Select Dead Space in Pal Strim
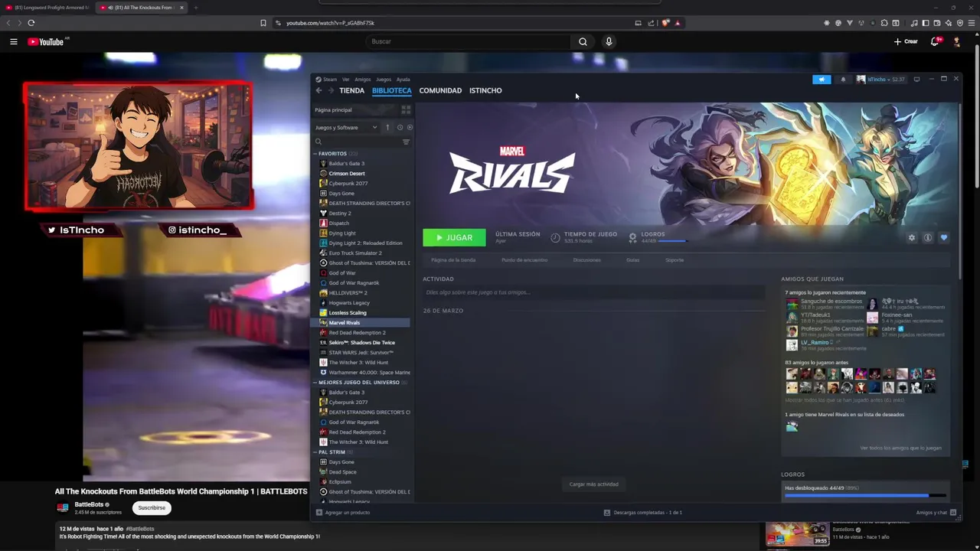This screenshot has width=980, height=551. [x=342, y=471]
